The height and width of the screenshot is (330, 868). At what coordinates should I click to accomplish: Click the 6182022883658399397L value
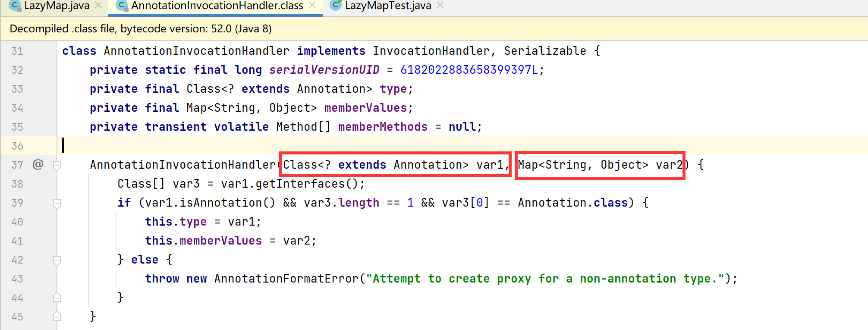click(469, 70)
